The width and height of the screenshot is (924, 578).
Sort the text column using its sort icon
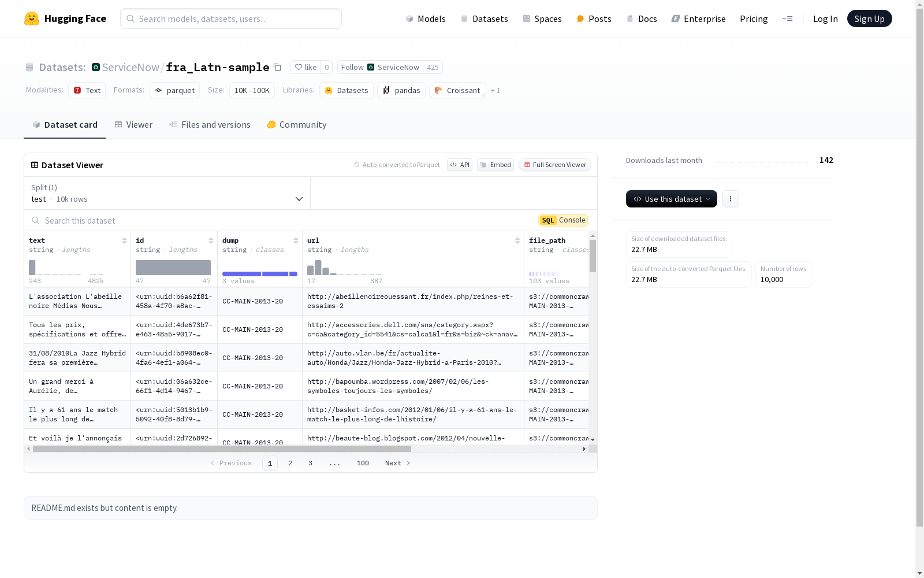pos(124,240)
